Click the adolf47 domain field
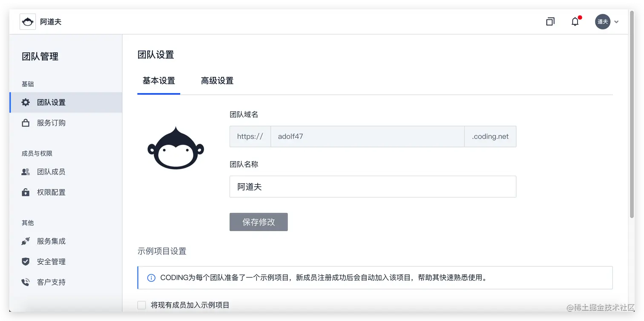This screenshot has height=321, width=644. tap(367, 136)
